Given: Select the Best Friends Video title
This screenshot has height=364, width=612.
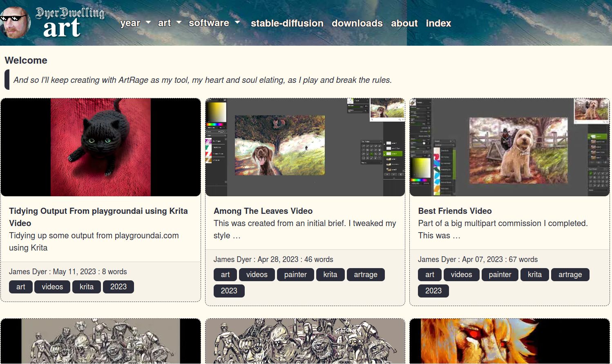Looking at the screenshot, I should (x=455, y=211).
